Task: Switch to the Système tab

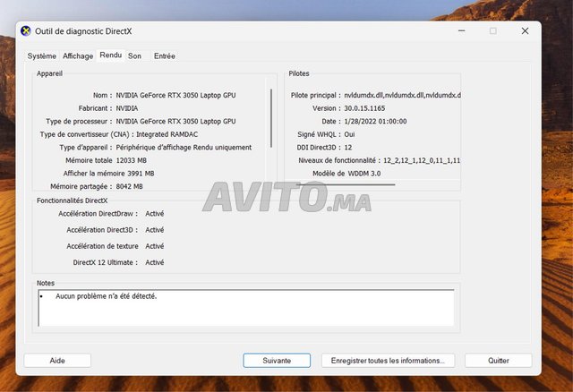Action: tap(41, 55)
